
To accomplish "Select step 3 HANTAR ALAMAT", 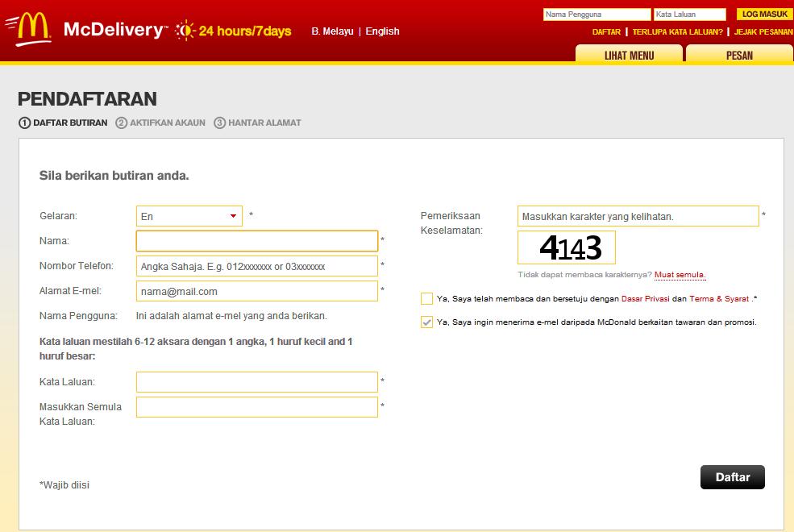I will tap(257, 123).
